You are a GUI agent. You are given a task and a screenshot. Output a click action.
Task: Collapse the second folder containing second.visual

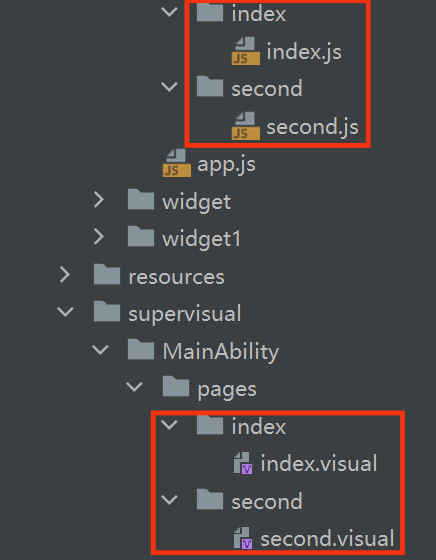pyautogui.click(x=169, y=499)
